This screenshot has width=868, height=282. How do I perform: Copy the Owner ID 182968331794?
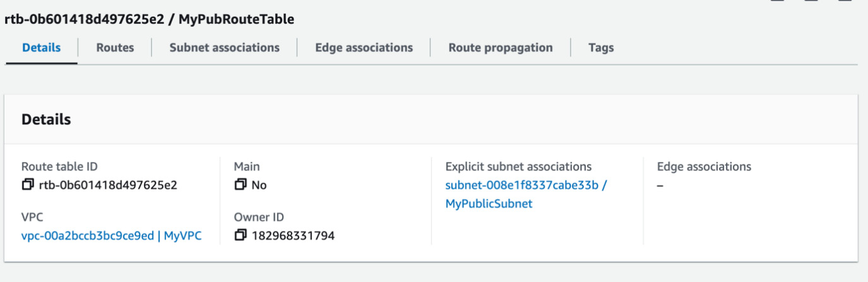tap(239, 236)
